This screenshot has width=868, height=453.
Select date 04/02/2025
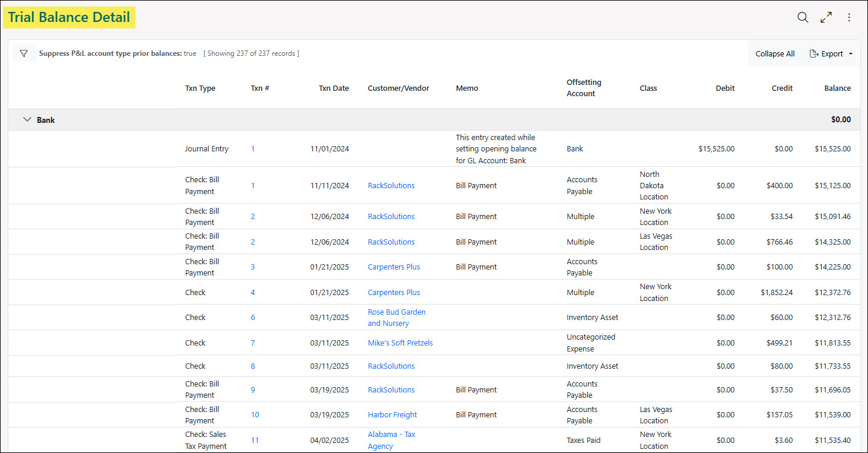click(x=330, y=440)
